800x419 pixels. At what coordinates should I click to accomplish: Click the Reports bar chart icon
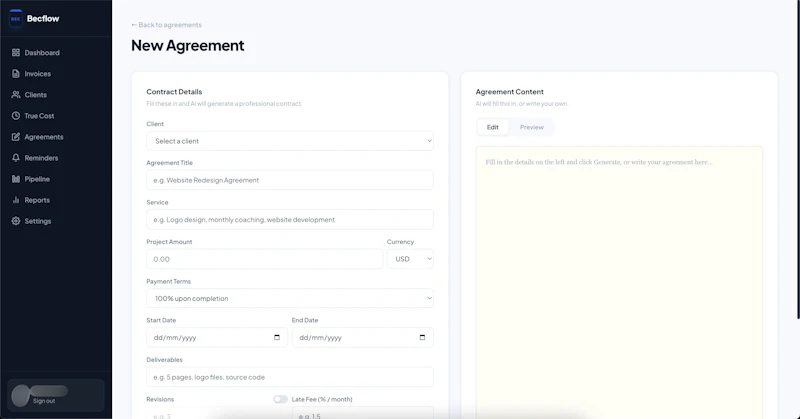point(16,200)
